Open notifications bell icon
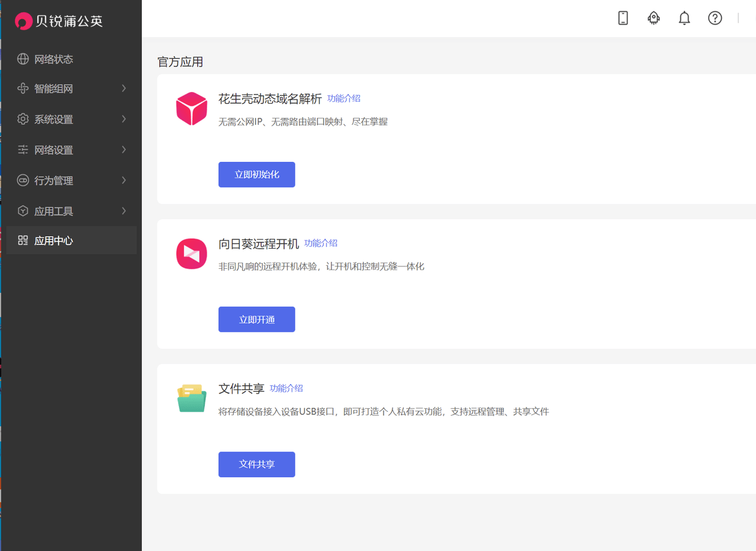Viewport: 756px width, 551px height. coord(684,18)
